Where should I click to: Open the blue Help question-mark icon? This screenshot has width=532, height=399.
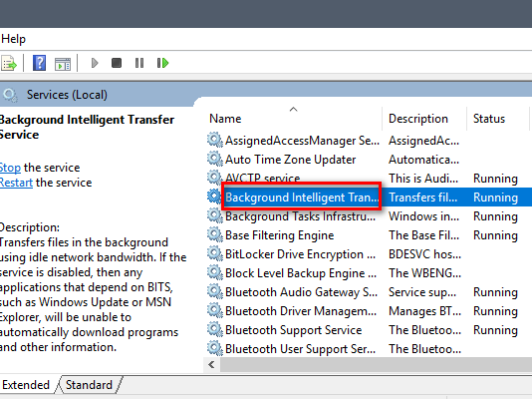(40, 63)
